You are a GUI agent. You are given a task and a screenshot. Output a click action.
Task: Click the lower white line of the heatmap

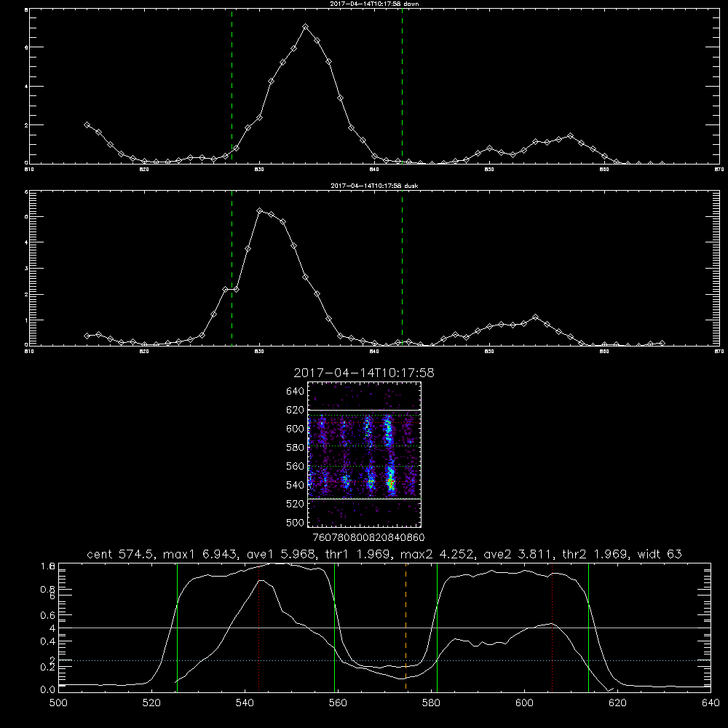tap(365, 499)
